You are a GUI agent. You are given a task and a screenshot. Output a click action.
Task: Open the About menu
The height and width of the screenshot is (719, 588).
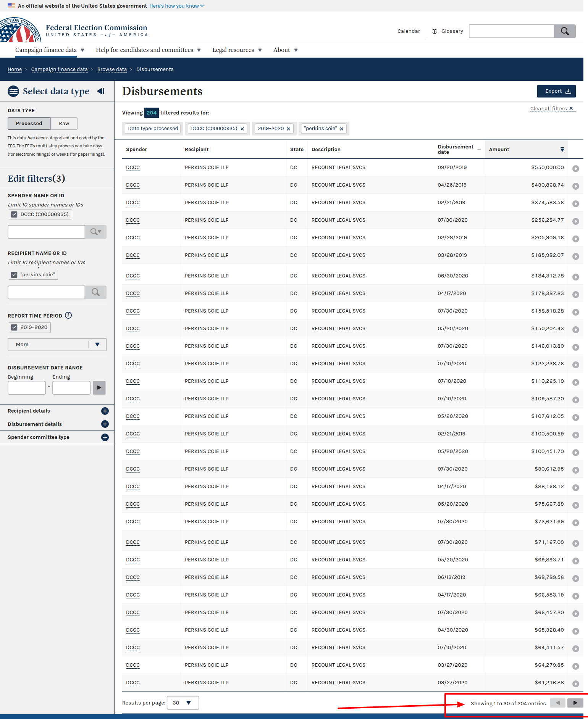coord(285,50)
